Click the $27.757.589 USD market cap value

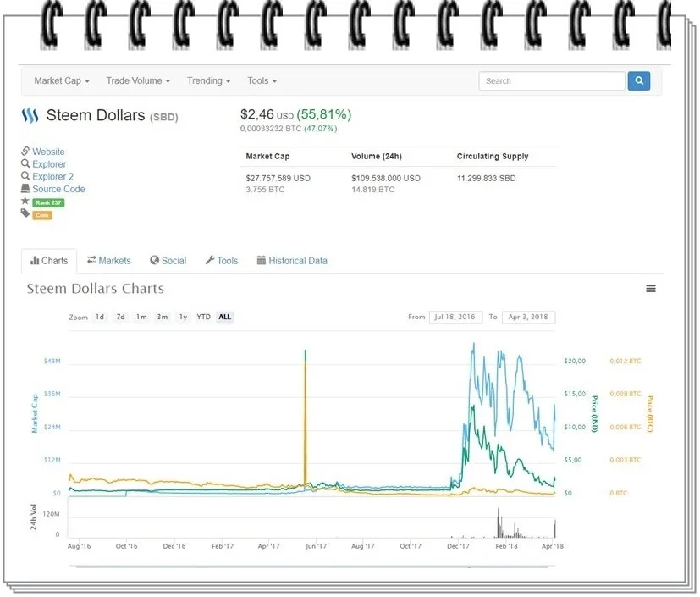point(278,178)
